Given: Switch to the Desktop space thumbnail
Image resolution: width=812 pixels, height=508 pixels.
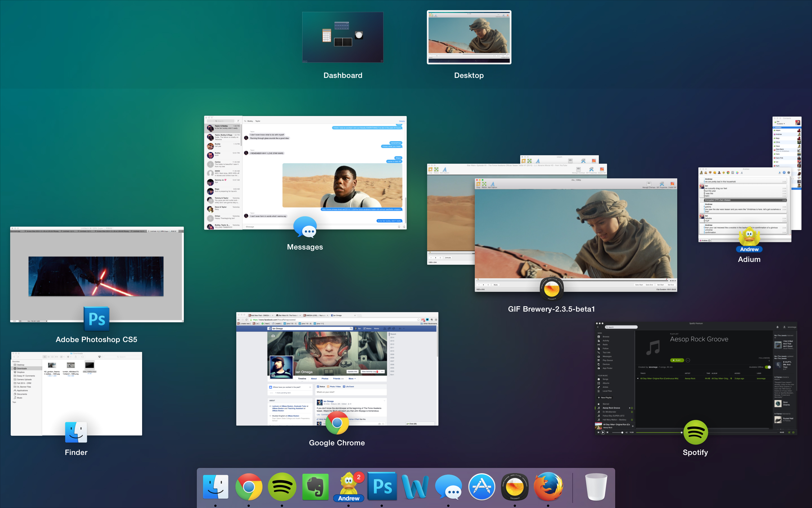Looking at the screenshot, I should coord(469,37).
